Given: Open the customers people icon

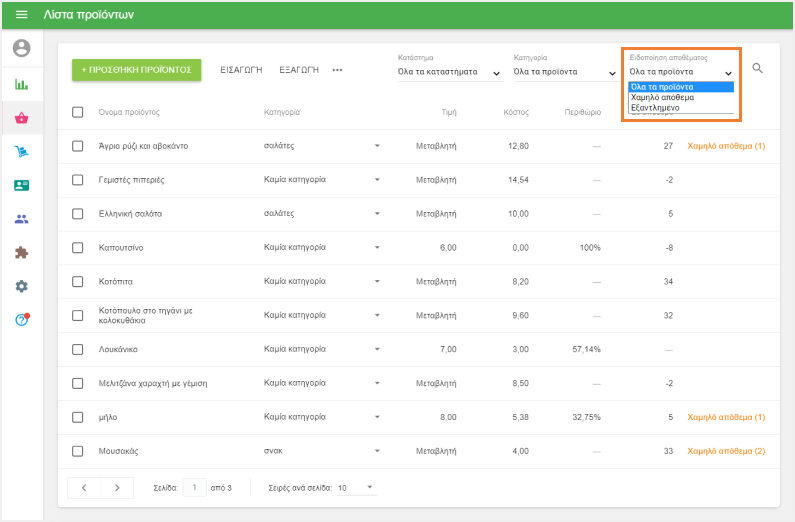Looking at the screenshot, I should [21, 219].
